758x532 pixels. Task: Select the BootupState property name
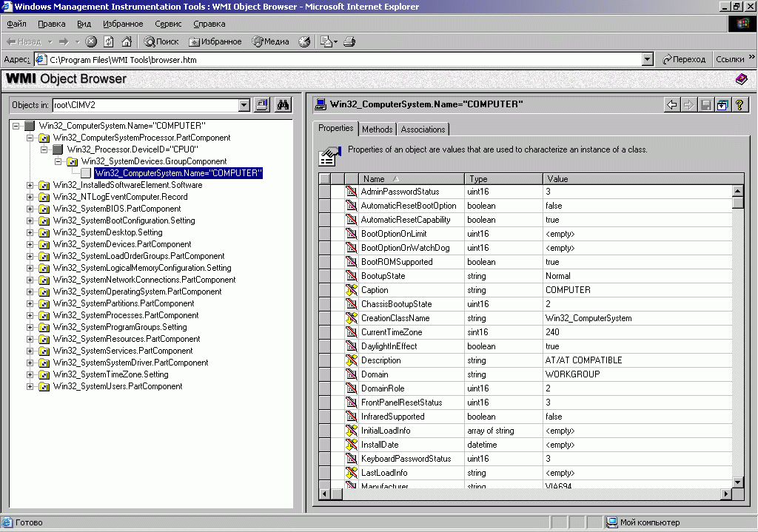point(383,276)
